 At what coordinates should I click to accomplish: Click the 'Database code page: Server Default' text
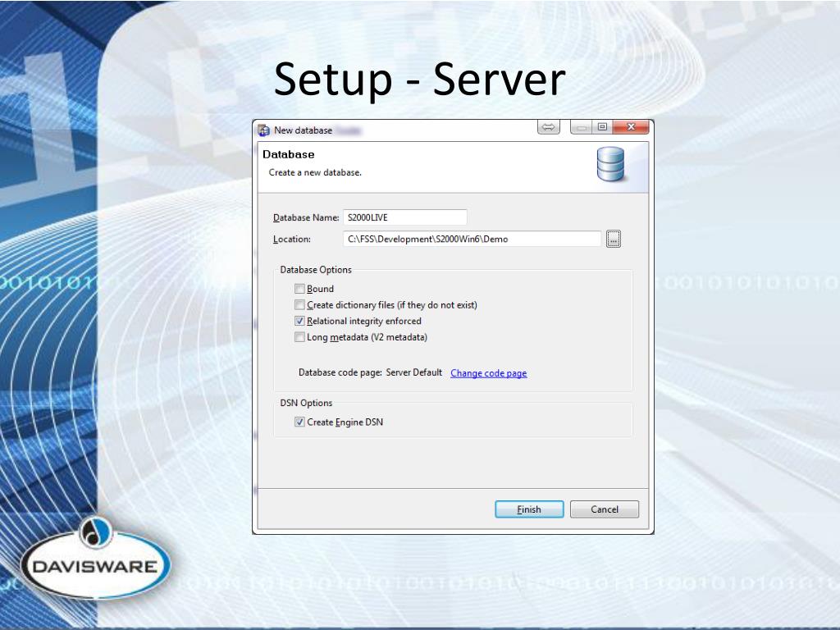(370, 372)
